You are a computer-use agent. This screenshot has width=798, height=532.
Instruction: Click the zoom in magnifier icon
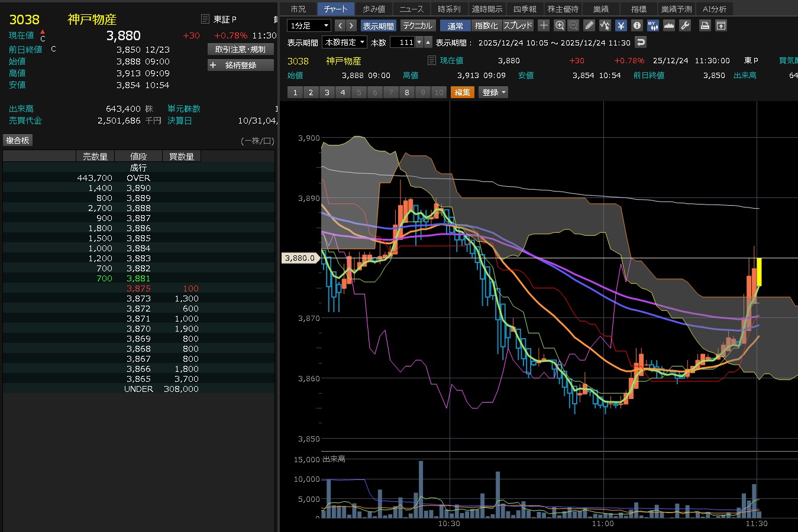tap(560, 25)
